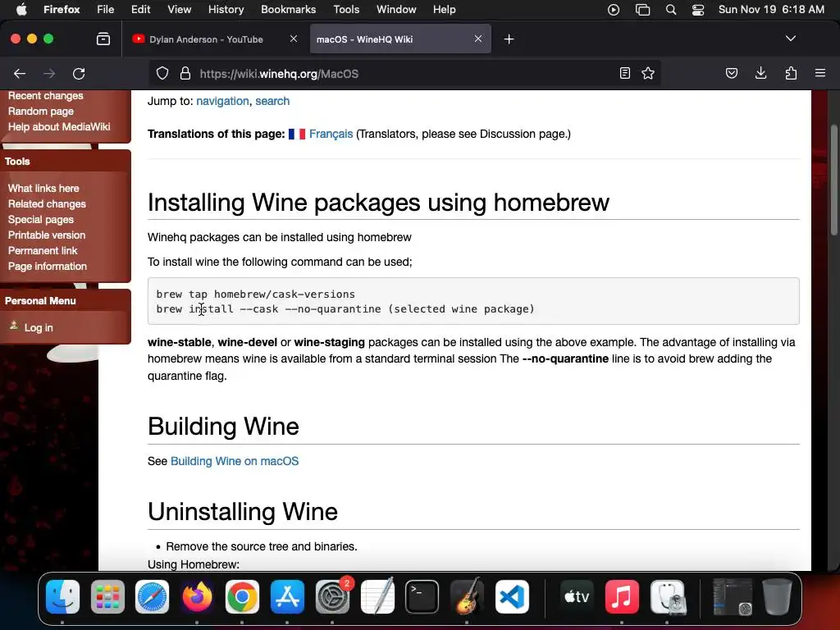
Task: Open the Firefox Downloads panel
Action: tap(760, 73)
